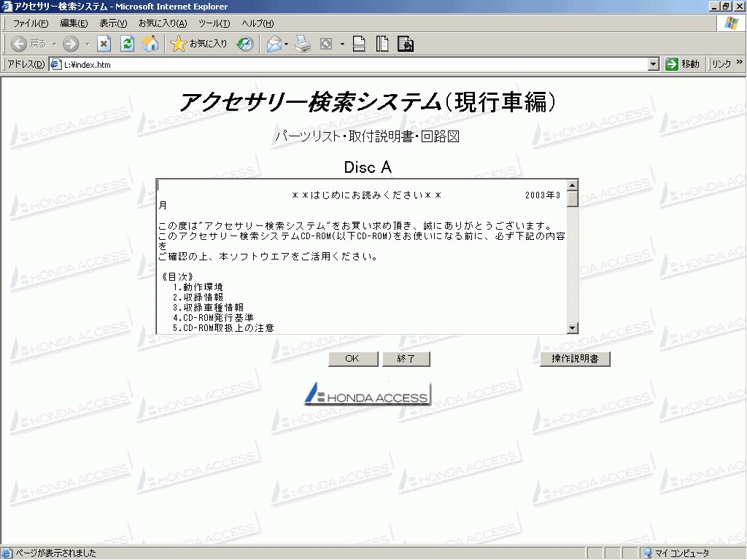Click the save-disk page toolbar icon

pos(406,44)
